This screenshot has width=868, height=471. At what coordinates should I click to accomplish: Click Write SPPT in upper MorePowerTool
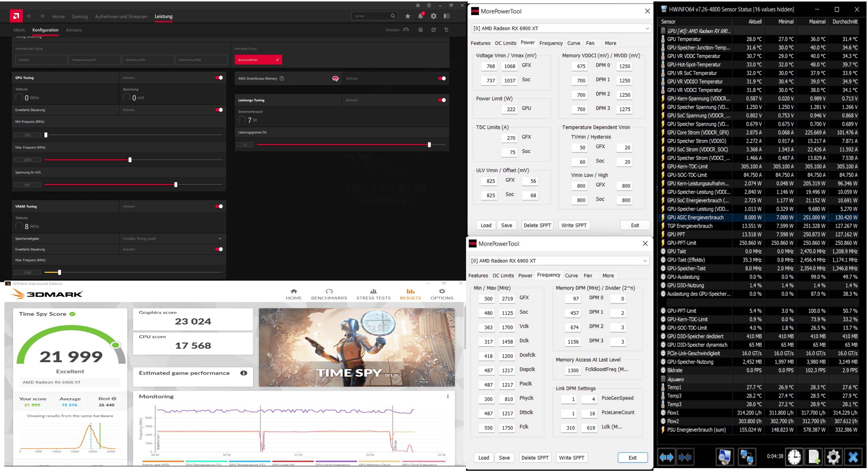(x=574, y=225)
